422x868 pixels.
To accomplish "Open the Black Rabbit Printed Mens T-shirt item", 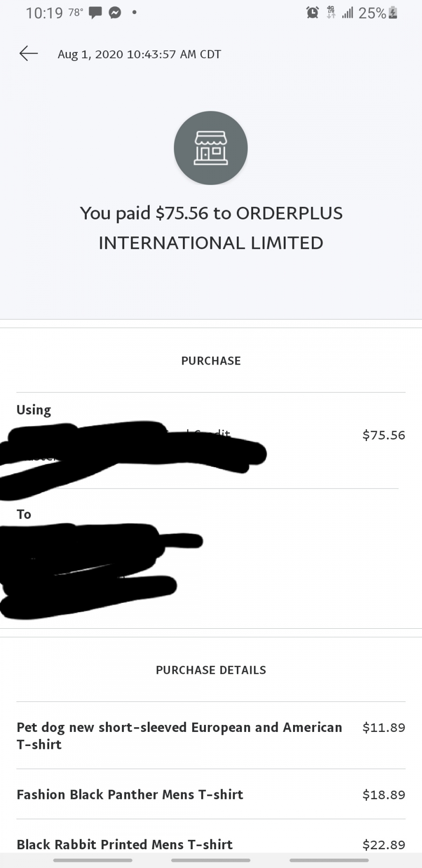I will tap(211, 845).
